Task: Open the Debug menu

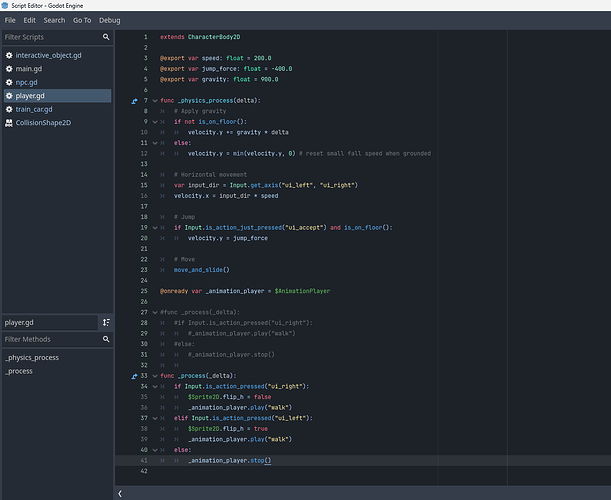Action: pyautogui.click(x=109, y=20)
